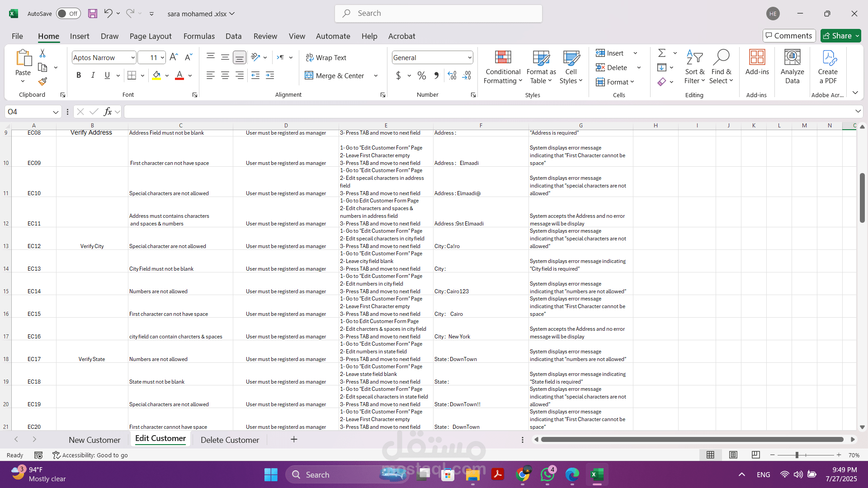Toggle the AutoSave switch
The width and height of the screenshot is (868, 488).
[x=68, y=14]
